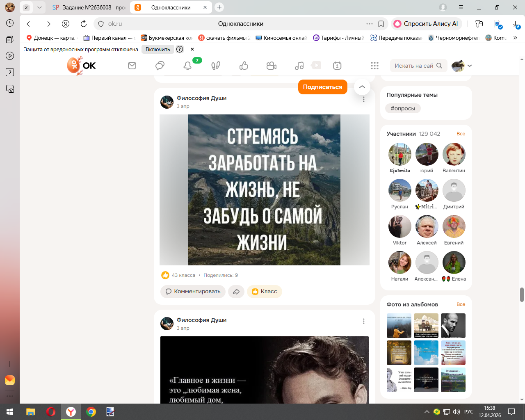525x420 pixels.
Task: Open participant Натали's avatar
Action: tap(399, 263)
